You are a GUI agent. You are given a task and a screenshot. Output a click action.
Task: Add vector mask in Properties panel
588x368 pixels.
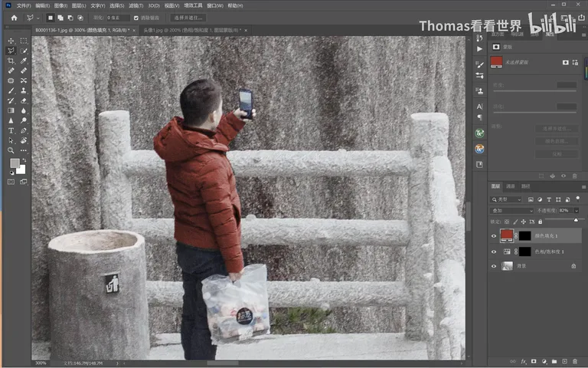tap(575, 62)
